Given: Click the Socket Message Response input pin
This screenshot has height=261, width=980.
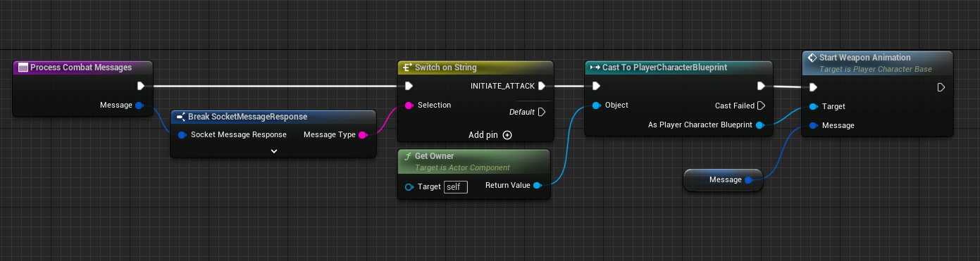Looking at the screenshot, I should pyautogui.click(x=182, y=134).
